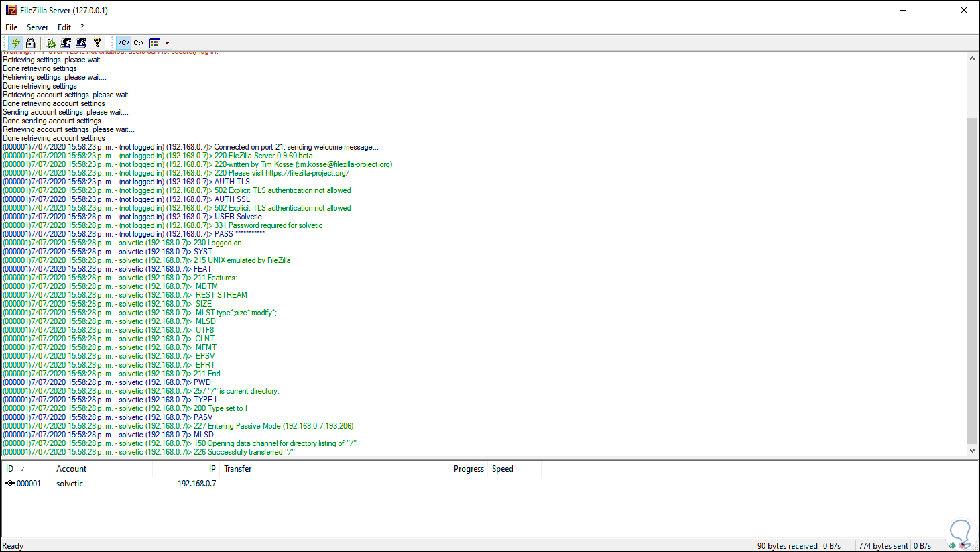Click the '211 End' log line
980x552 pixels.
(x=112, y=374)
